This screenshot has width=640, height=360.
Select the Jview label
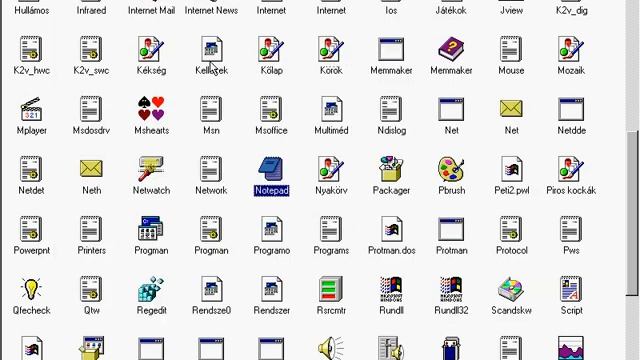[511, 10]
